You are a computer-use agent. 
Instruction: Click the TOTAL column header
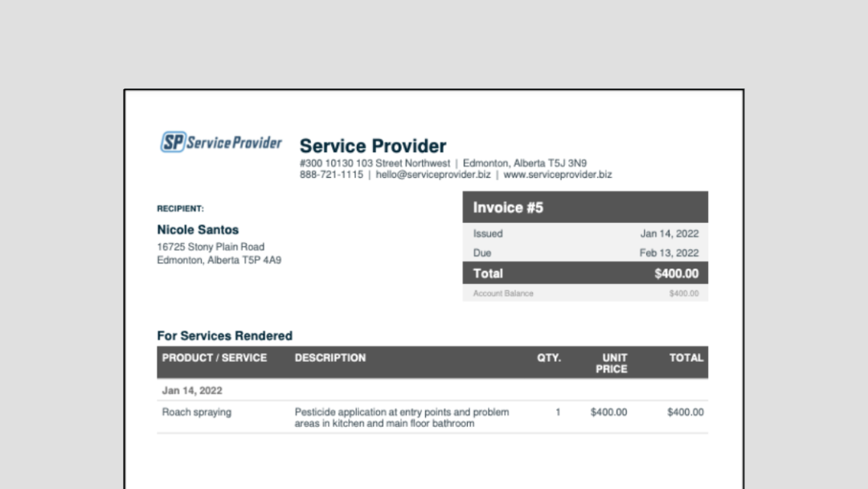687,358
